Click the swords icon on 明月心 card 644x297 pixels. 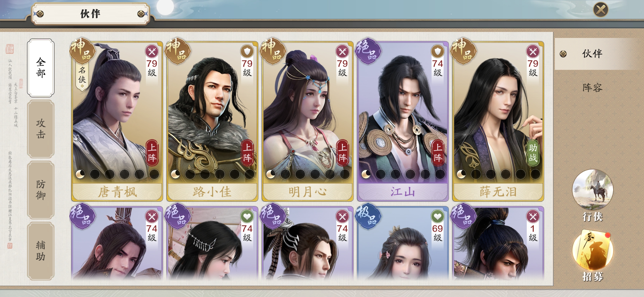[342, 51]
